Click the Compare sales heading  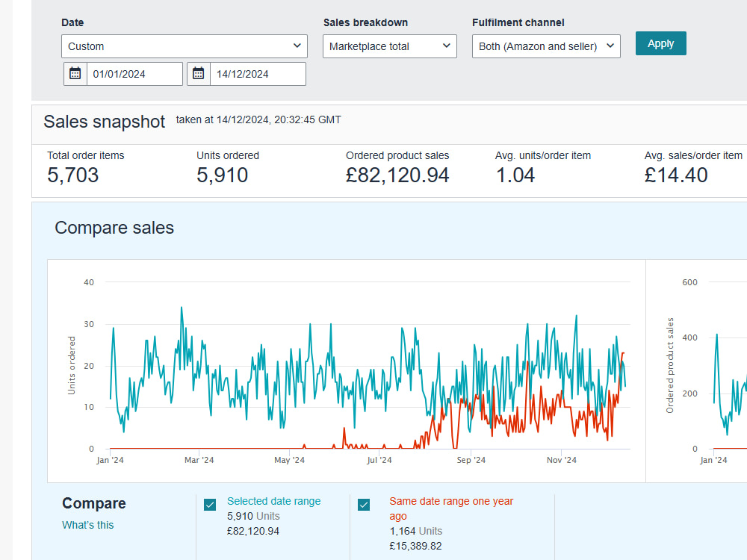[x=114, y=228]
